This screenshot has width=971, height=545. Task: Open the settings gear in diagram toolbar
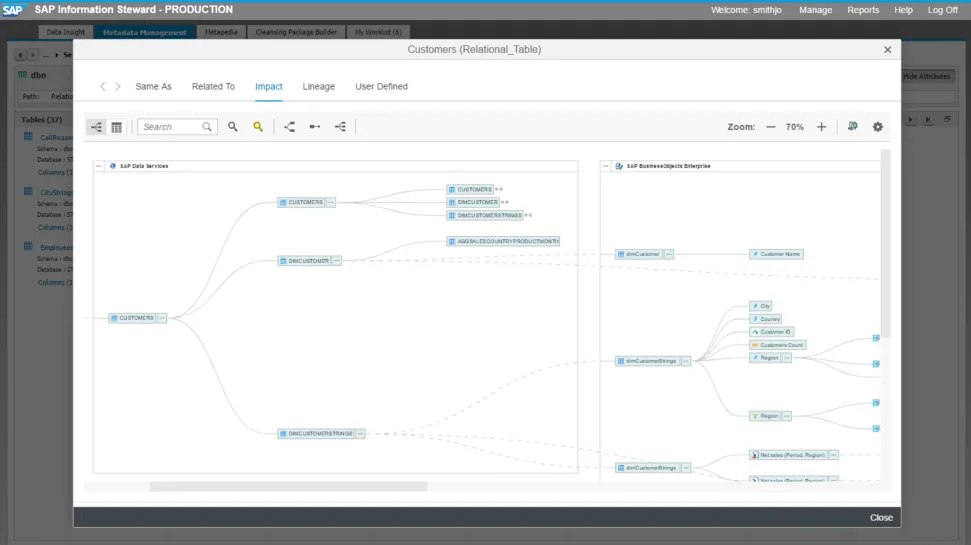878,127
